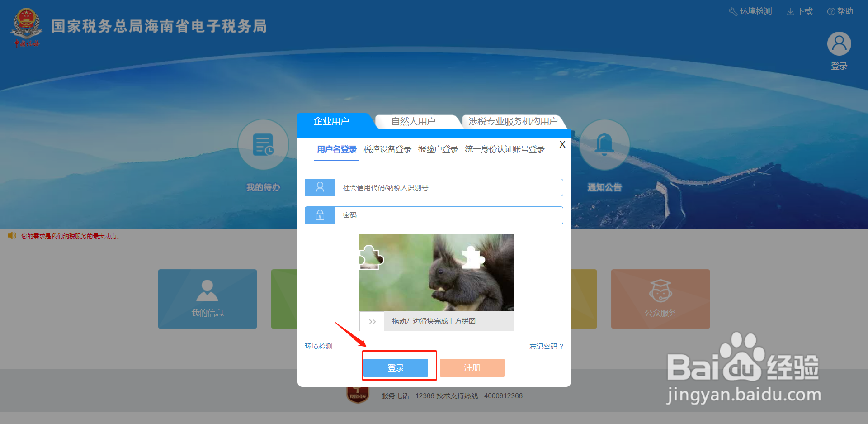The height and width of the screenshot is (424, 868).
Task: Open the 通知公告 bell icon
Action: tap(604, 145)
